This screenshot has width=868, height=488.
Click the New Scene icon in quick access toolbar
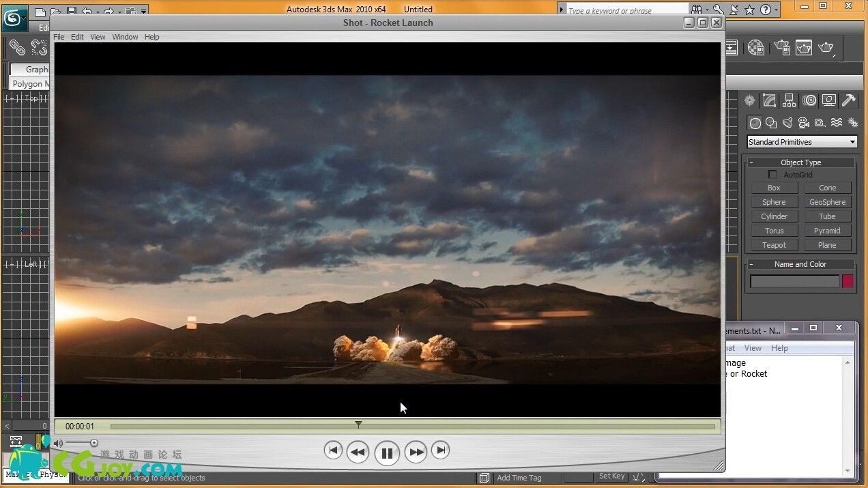(x=40, y=11)
